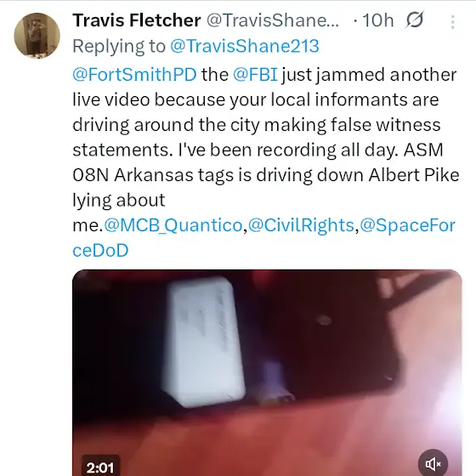
Task: Go to the @CivilRights mention
Action: (x=301, y=225)
